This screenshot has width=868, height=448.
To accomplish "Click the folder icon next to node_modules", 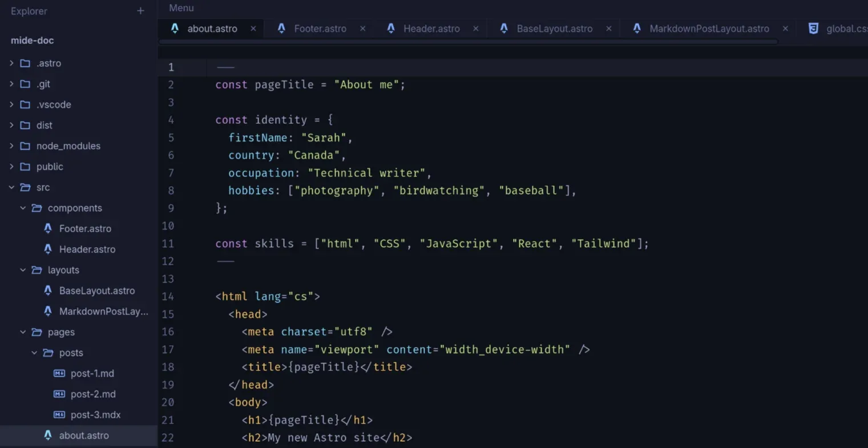I will [x=25, y=146].
